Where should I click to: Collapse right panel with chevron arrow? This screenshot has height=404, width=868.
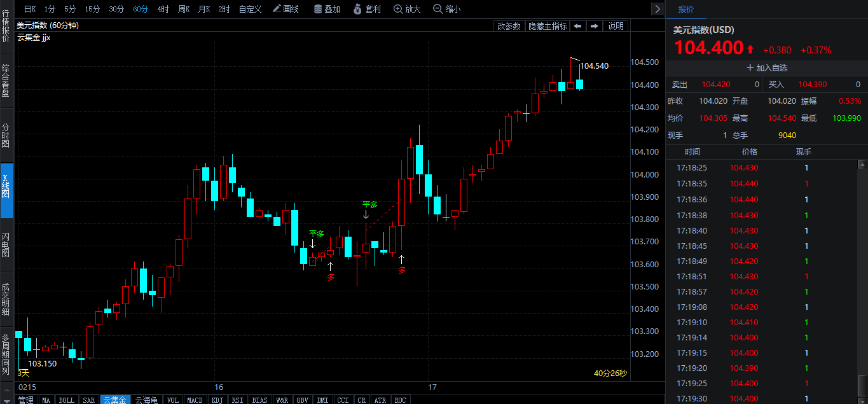tap(658, 8)
